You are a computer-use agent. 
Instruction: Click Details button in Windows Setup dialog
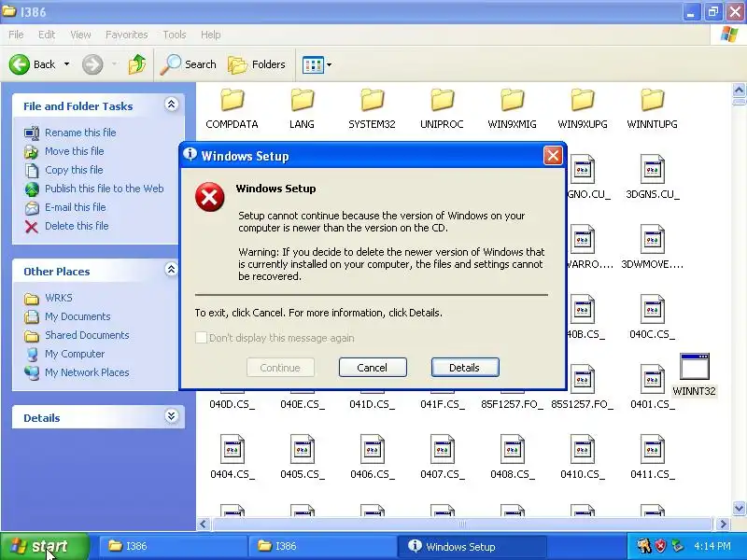click(465, 368)
